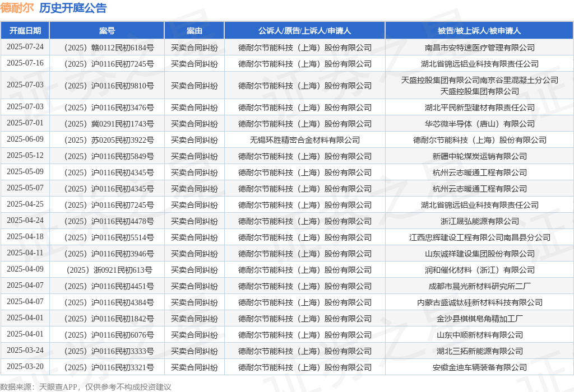The height and width of the screenshot is (392, 574).
Task: Click case number (2025)沪0116民初3333号
Action: point(109,351)
